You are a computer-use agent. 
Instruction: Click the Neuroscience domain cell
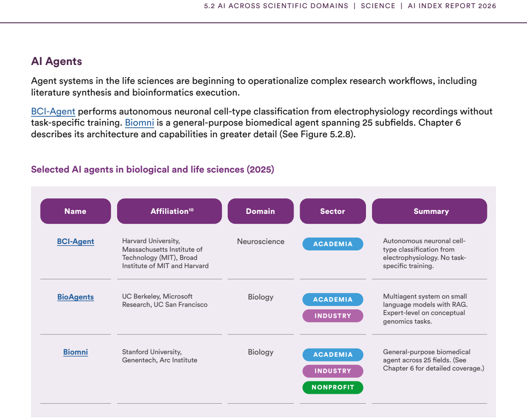click(260, 241)
